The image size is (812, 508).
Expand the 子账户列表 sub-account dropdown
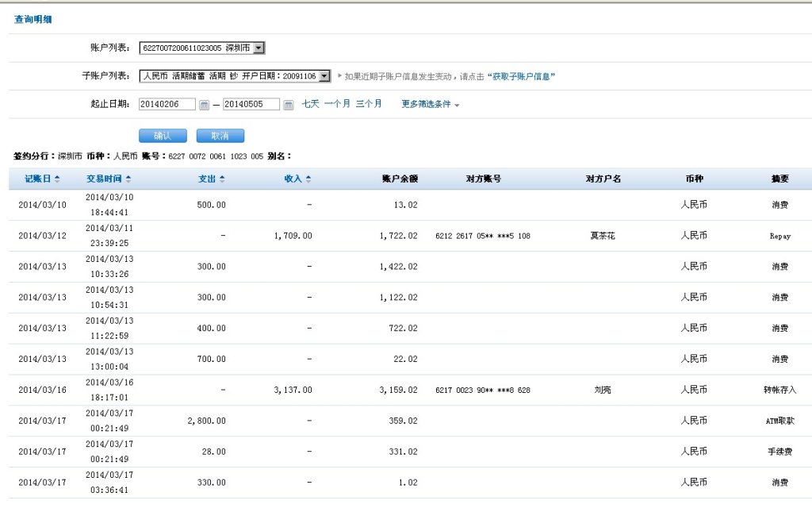pos(324,76)
